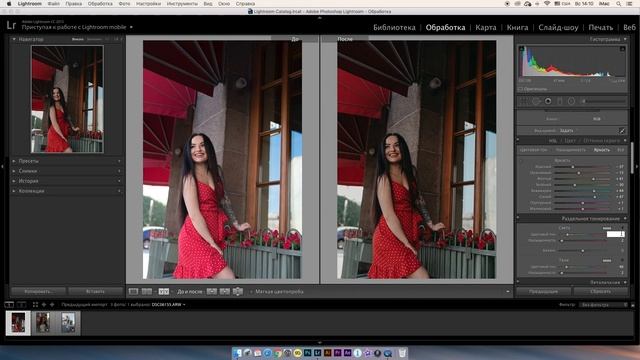Swap Before and After settings
This screenshot has height=360, width=640.
238,291
